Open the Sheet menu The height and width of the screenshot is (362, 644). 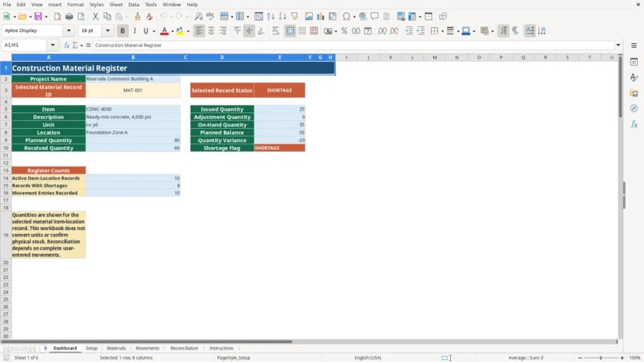pos(116,4)
